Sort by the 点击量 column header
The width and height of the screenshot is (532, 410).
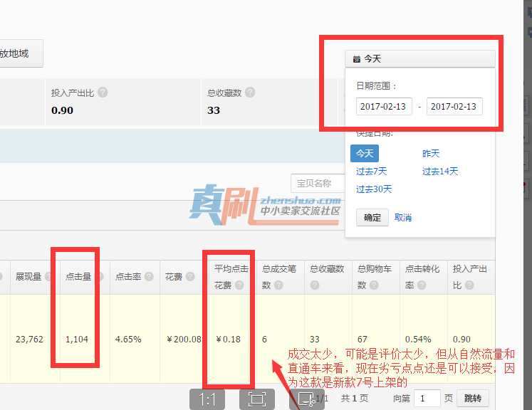click(x=78, y=277)
